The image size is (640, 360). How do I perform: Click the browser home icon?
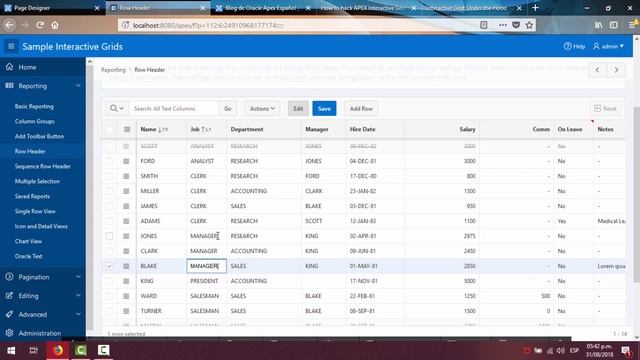click(55, 25)
